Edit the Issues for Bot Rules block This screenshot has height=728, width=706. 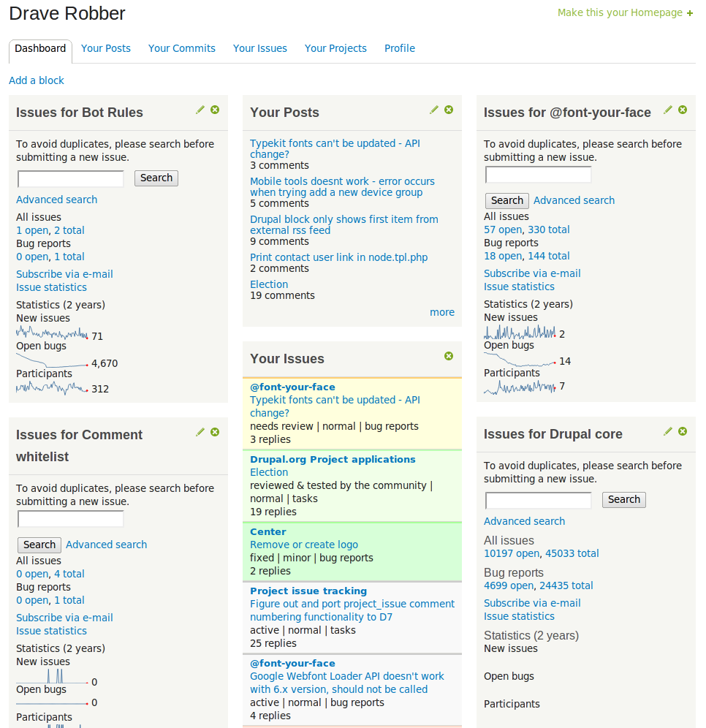[200, 110]
